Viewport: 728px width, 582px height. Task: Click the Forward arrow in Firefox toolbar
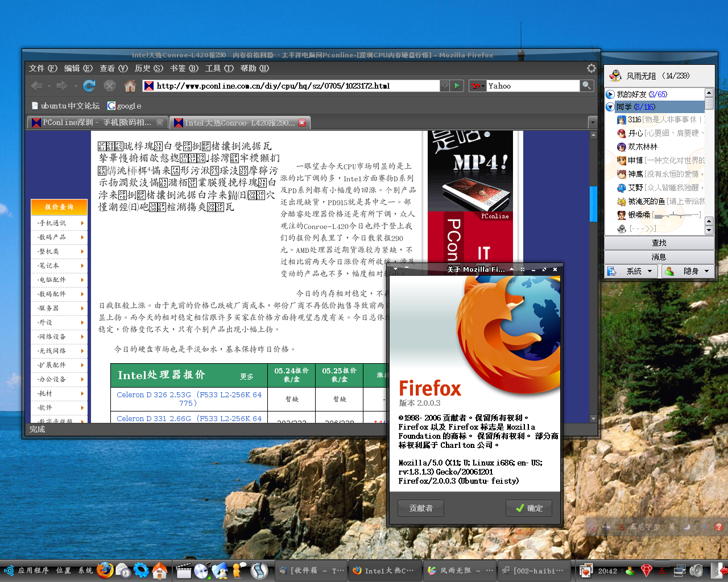coord(61,86)
